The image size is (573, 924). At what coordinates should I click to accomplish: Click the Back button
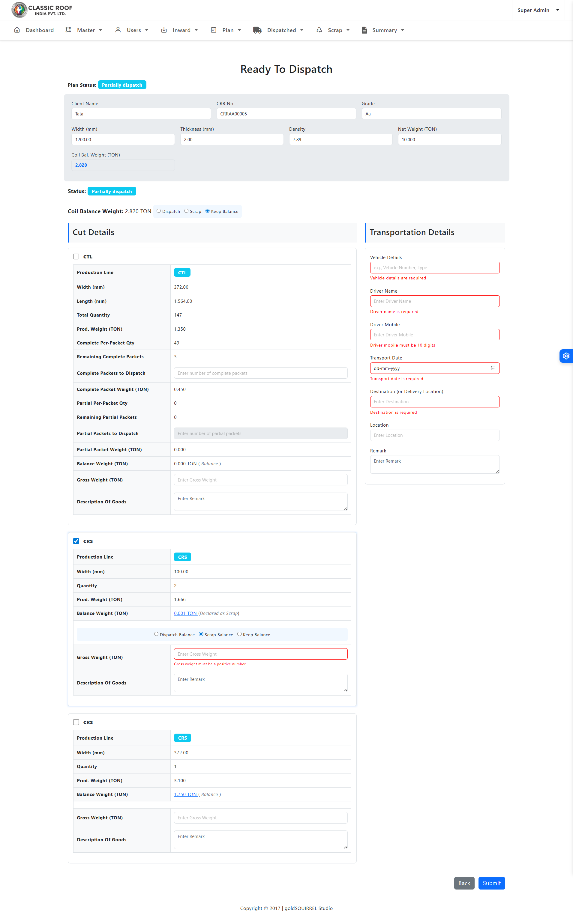coord(464,883)
